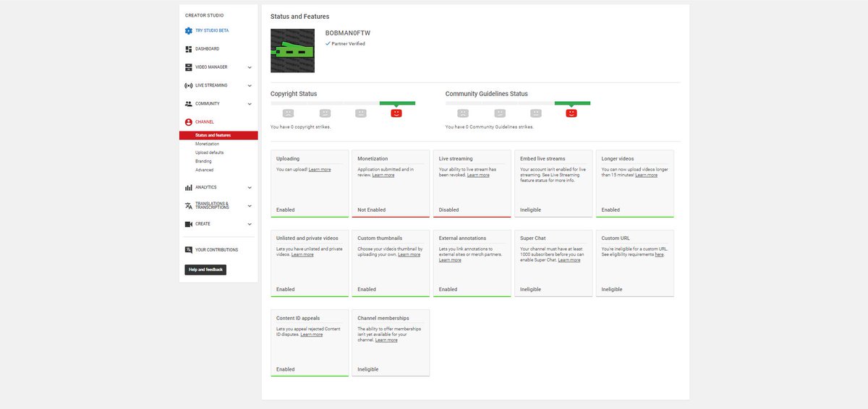Screen dimensions: 868x409
Task: Click the BOBMAN0FTW channel avatar image
Action: coord(292,51)
